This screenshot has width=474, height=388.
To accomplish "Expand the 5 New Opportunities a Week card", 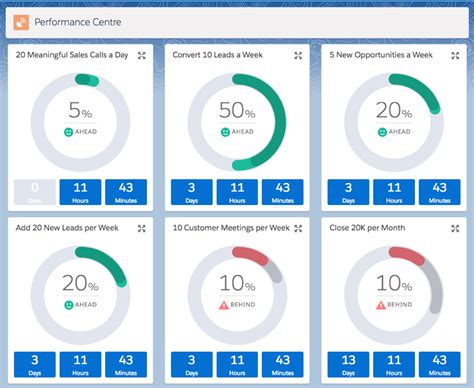I will click(x=455, y=56).
